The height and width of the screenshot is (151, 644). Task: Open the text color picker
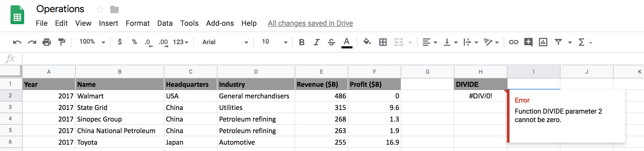click(x=347, y=43)
